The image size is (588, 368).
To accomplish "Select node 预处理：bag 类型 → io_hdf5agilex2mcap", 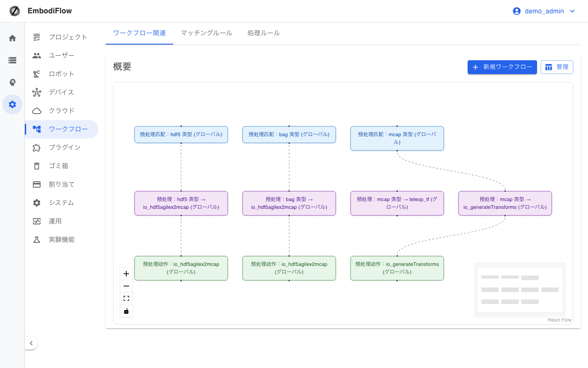I will [289, 203].
